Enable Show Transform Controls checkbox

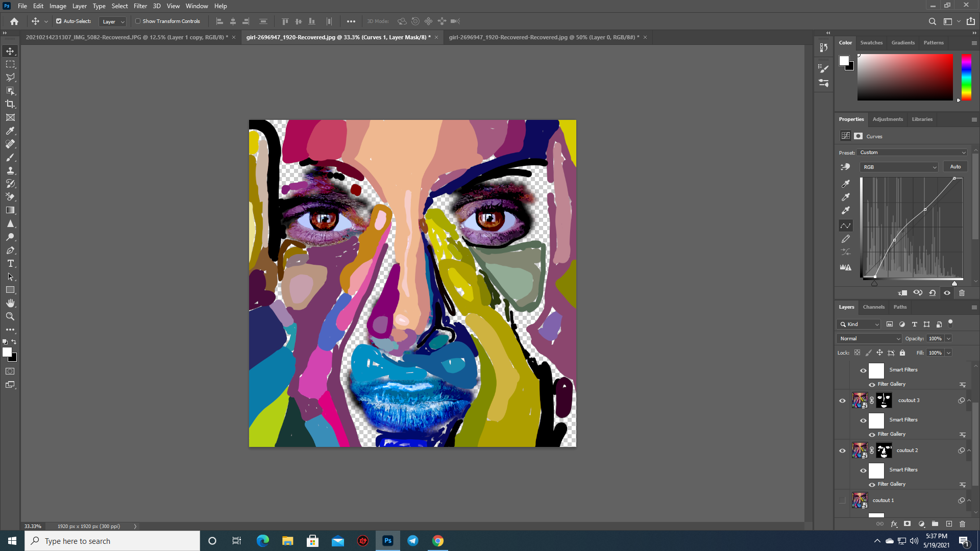tap(138, 21)
